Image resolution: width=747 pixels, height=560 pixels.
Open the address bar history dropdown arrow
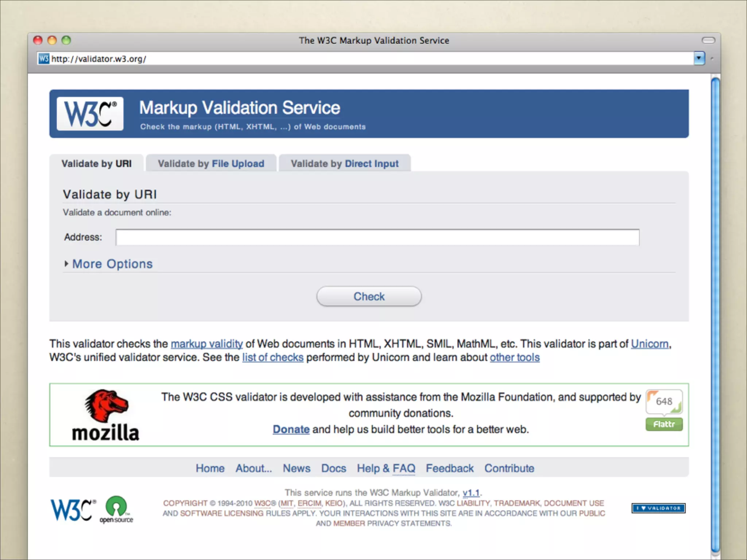tap(699, 58)
